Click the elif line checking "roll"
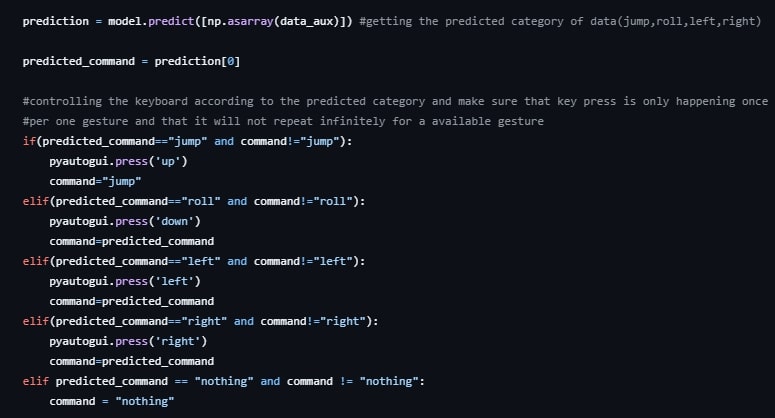The width and height of the screenshot is (775, 418). click(x=194, y=201)
